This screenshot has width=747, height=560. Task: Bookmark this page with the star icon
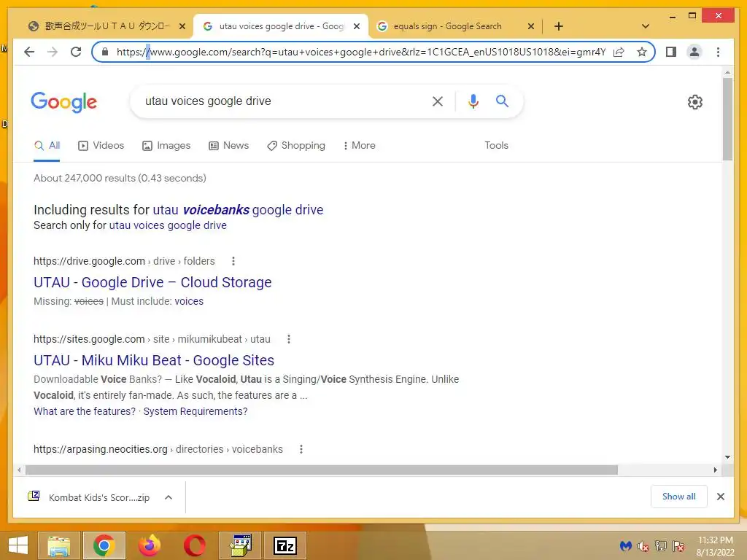[642, 52]
